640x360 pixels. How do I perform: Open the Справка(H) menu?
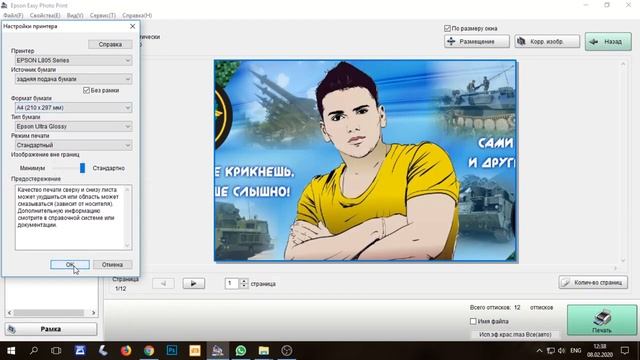(137, 15)
